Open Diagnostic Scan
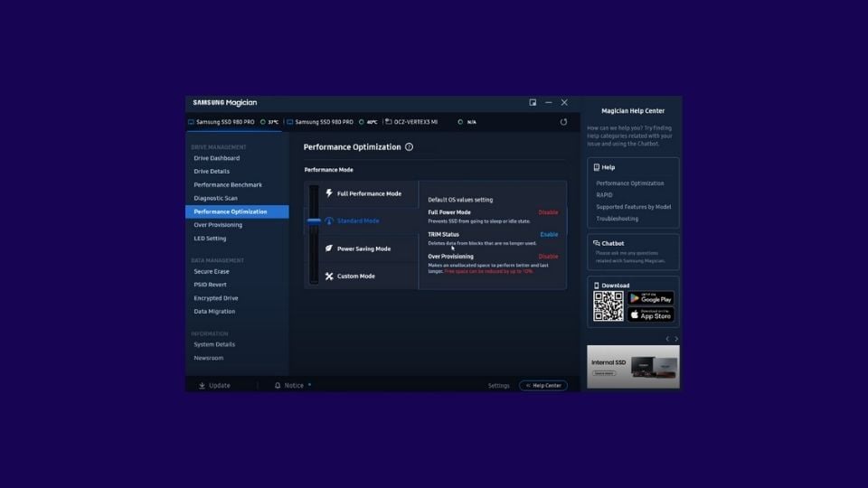868x488 pixels. click(x=215, y=198)
